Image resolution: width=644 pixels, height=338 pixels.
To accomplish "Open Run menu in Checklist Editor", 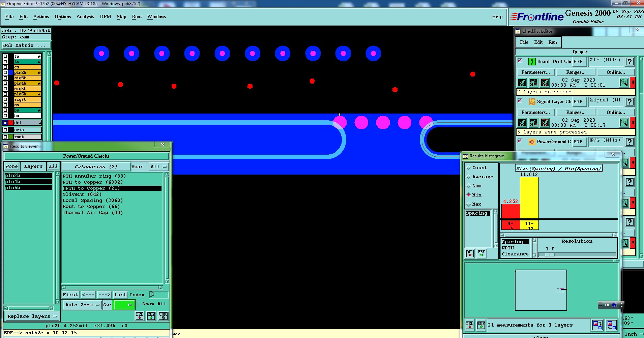I will pos(553,42).
